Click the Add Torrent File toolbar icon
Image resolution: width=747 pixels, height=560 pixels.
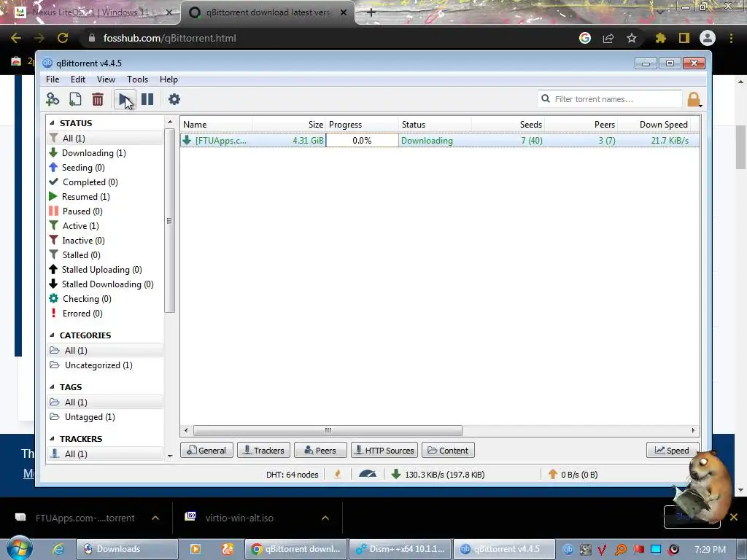[75, 99]
